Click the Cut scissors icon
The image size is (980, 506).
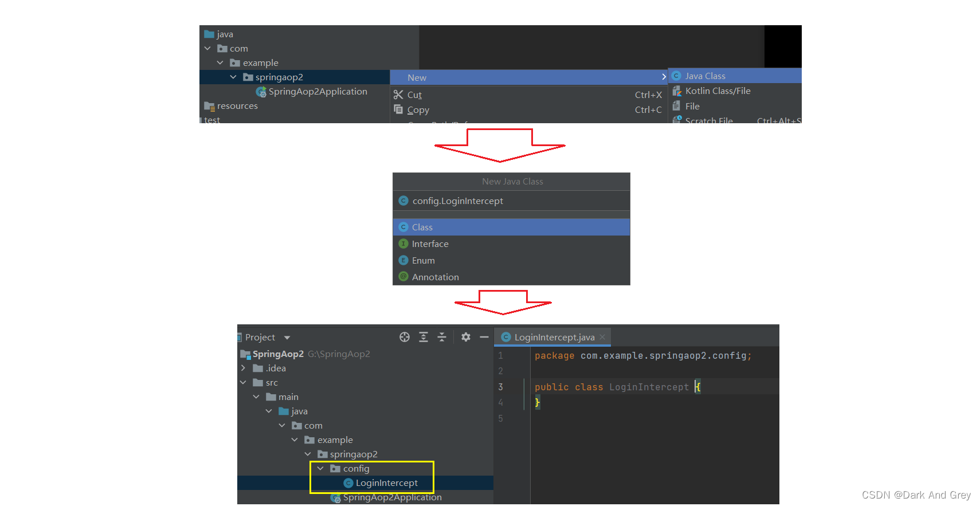[398, 95]
